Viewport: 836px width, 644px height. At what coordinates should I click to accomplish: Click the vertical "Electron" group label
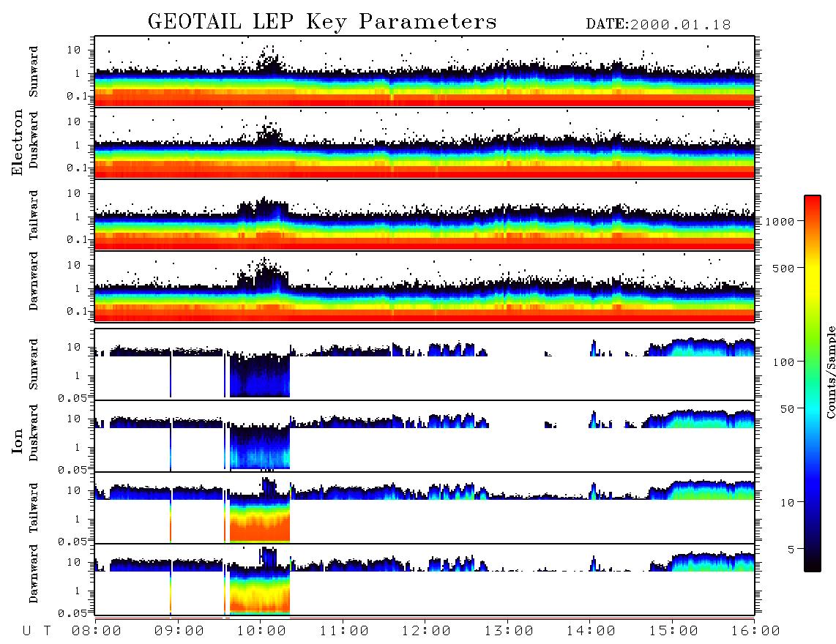[x=17, y=142]
